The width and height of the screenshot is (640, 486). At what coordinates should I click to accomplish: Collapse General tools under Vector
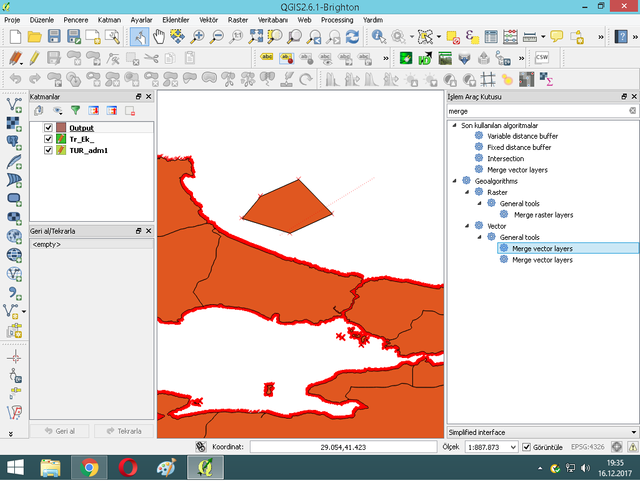(480, 237)
